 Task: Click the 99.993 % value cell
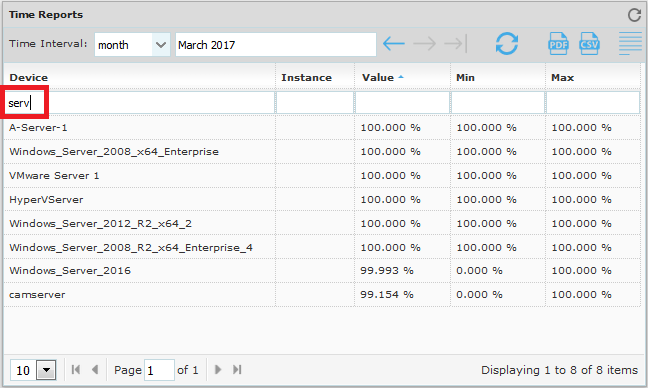pos(402,271)
